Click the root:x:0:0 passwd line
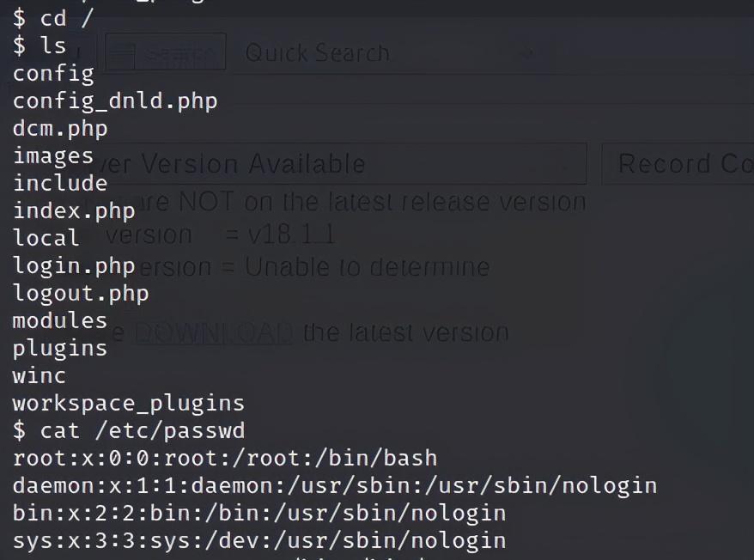This screenshot has width=754, height=560. pyautogui.click(x=225, y=458)
